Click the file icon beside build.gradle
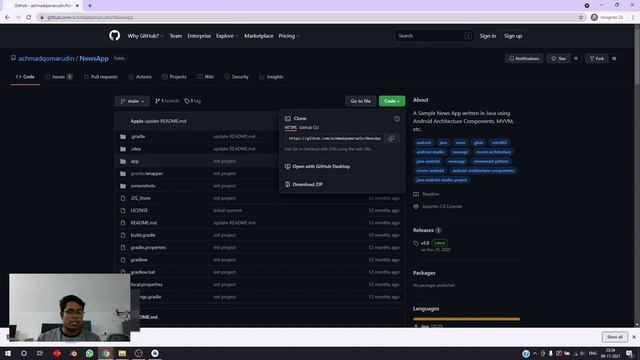This screenshot has height=360, width=640. click(123, 235)
